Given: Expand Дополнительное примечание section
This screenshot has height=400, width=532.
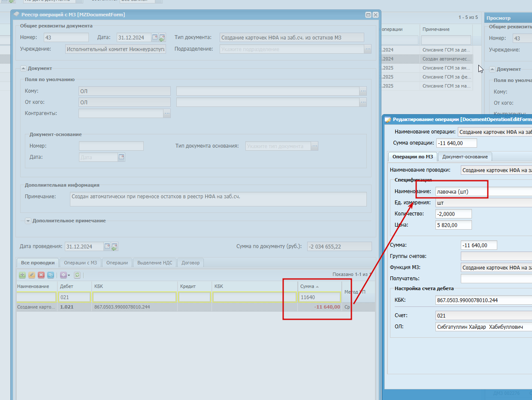Looking at the screenshot, I should click(28, 221).
